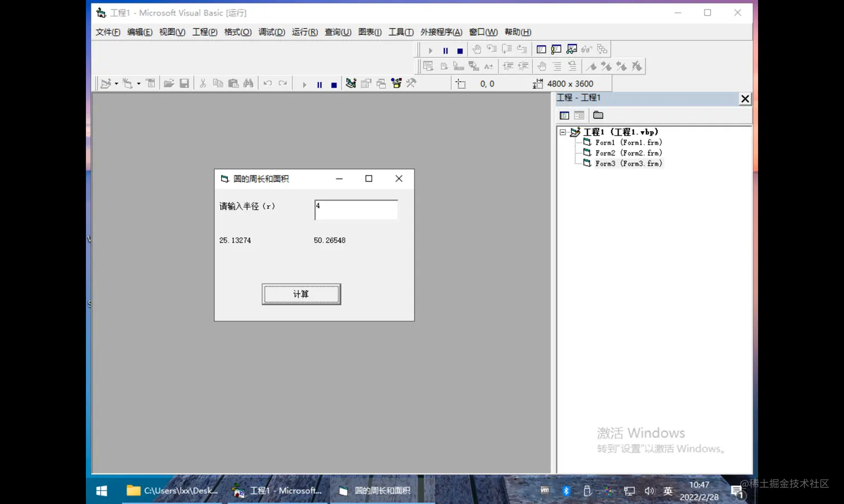Open the Add Project dropdown arrow

(x=116, y=84)
